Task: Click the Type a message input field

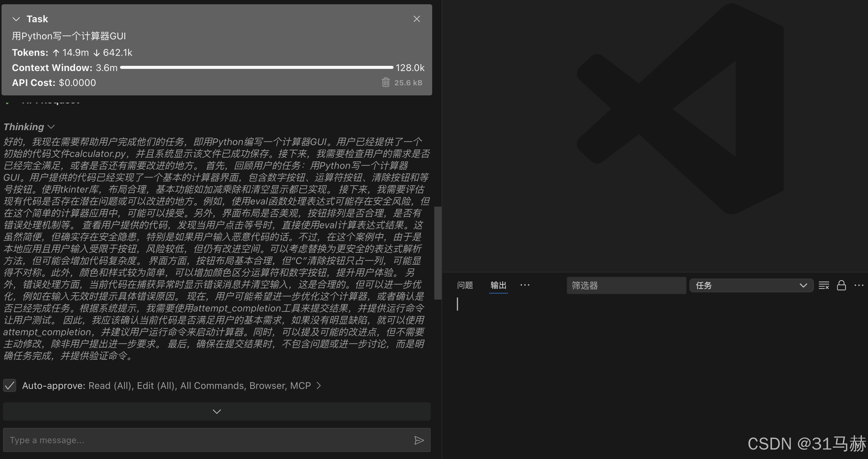Action: pyautogui.click(x=135, y=440)
